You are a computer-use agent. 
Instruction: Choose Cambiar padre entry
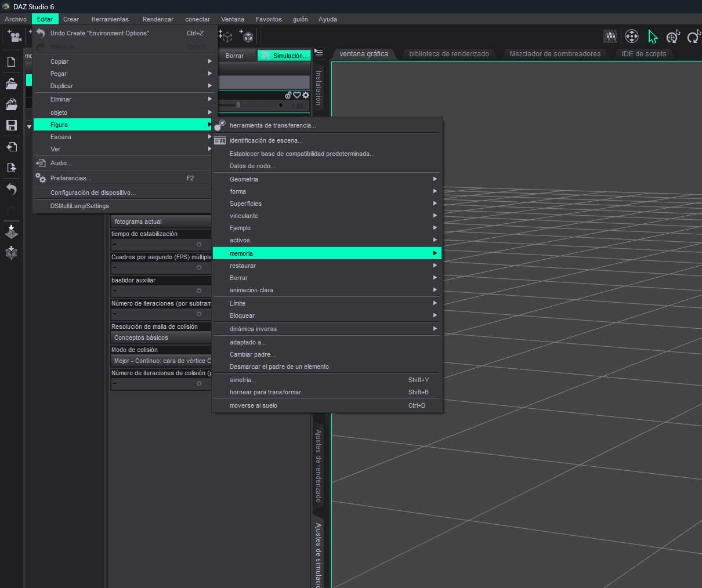(x=327, y=354)
